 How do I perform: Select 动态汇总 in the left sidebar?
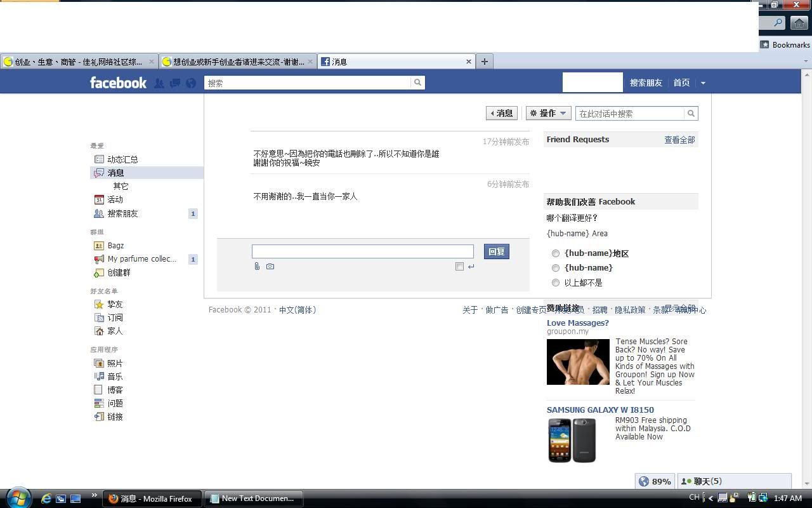[122, 159]
